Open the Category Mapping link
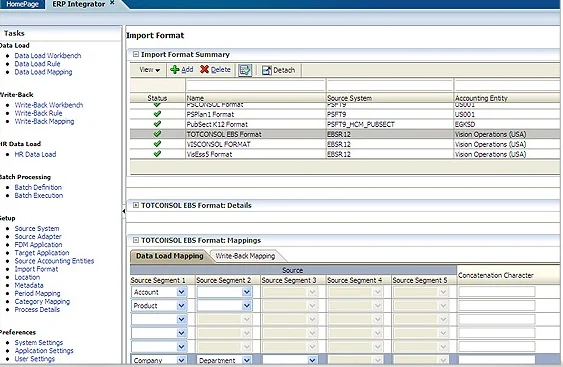This screenshot has width=563, height=367. 42,302
